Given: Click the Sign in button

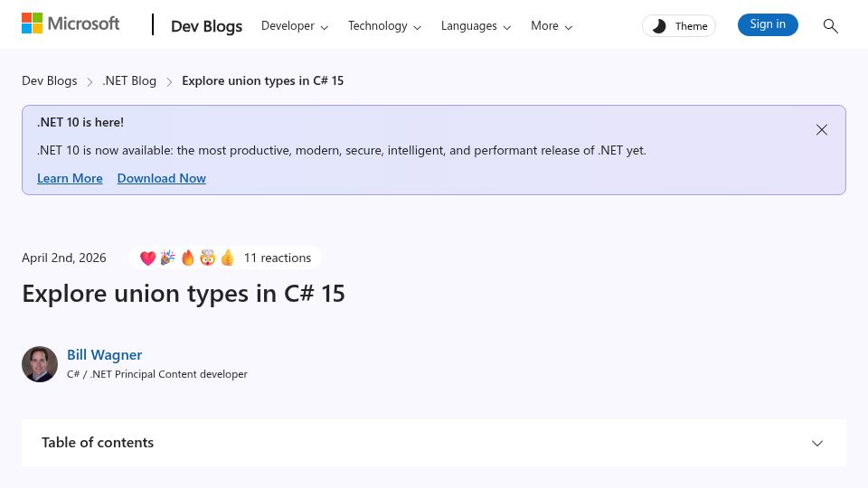Looking at the screenshot, I should click(768, 24).
